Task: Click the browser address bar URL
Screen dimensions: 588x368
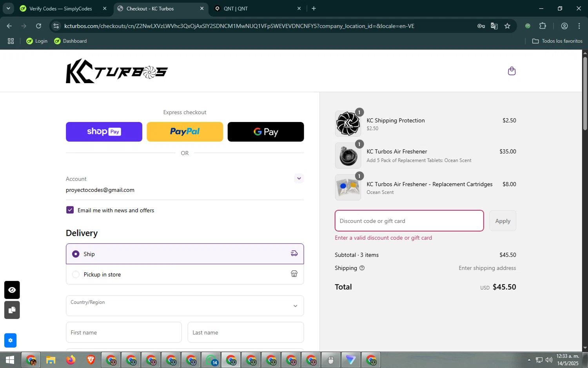Action: pos(239,26)
